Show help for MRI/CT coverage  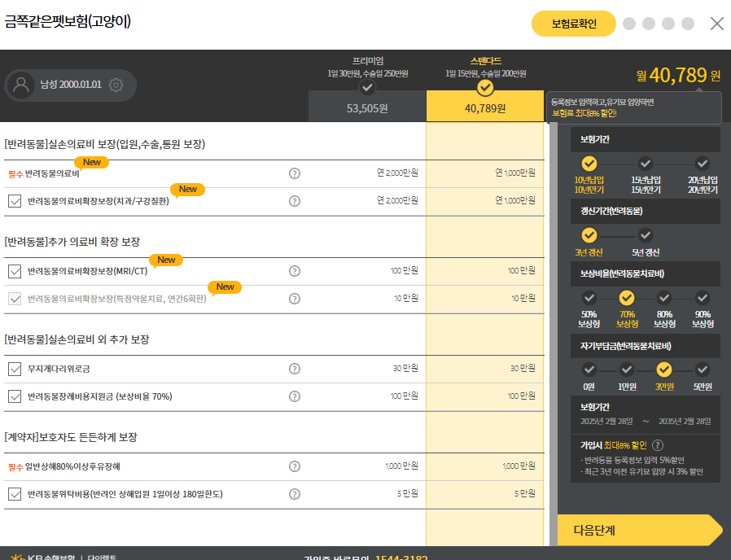(x=294, y=271)
